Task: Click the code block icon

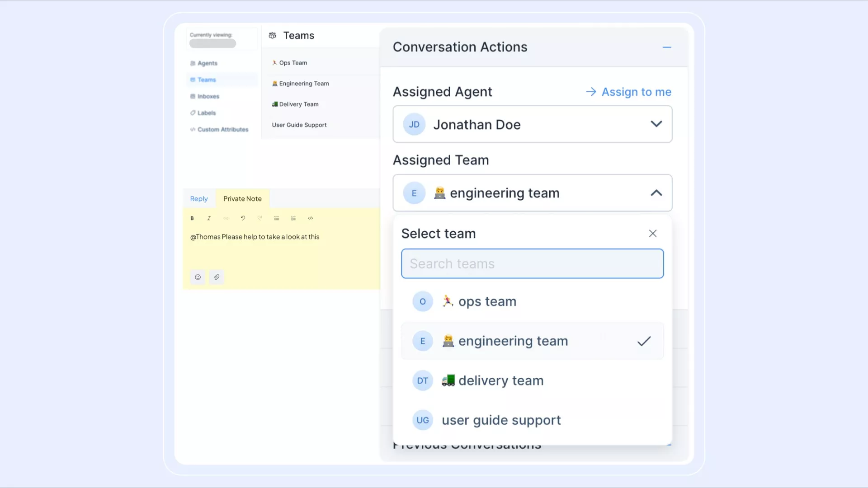Action: pos(311,218)
